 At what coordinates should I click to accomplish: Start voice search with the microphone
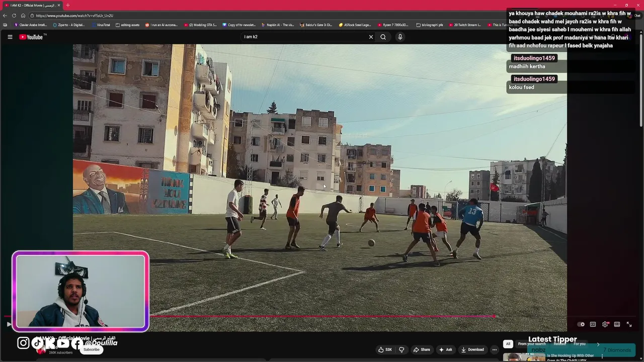click(x=400, y=37)
